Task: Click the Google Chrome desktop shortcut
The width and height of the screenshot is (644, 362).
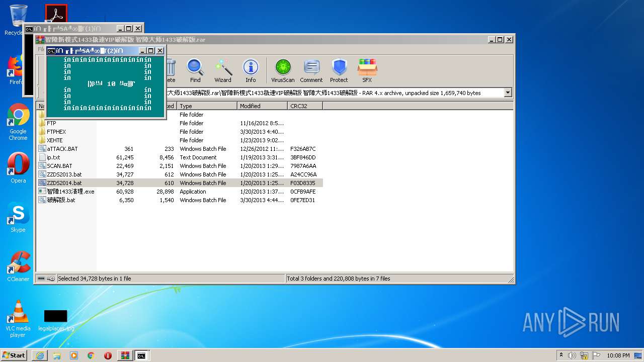Action: tap(18, 122)
